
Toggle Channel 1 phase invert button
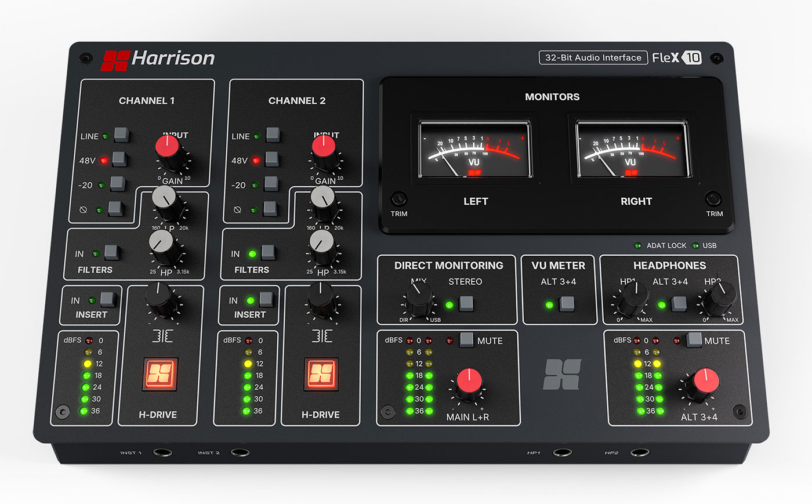[x=115, y=208]
